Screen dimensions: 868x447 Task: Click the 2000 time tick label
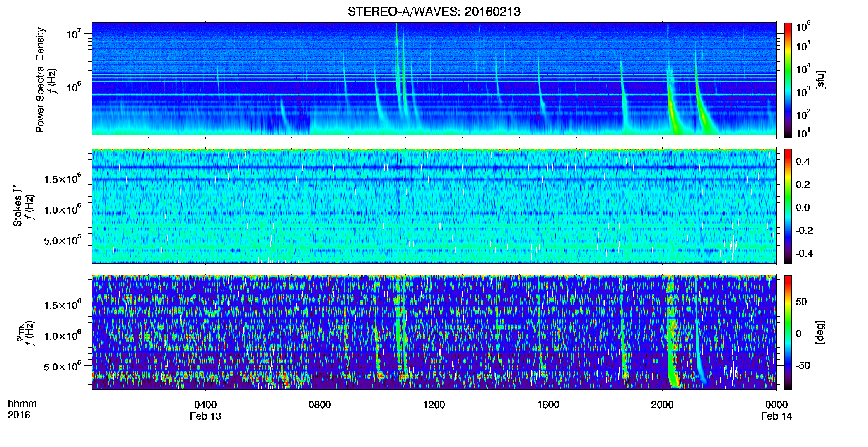coord(663,405)
